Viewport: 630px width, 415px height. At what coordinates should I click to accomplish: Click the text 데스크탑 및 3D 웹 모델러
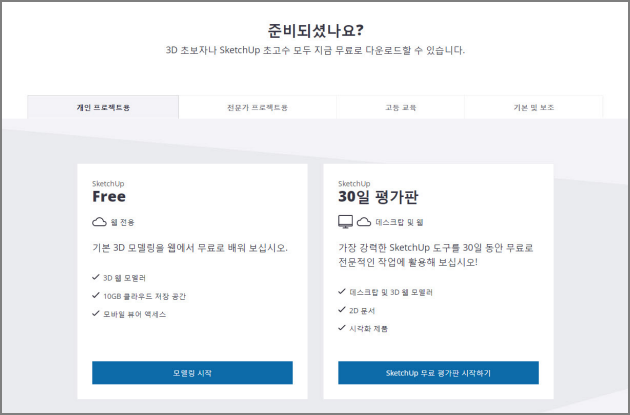point(391,292)
